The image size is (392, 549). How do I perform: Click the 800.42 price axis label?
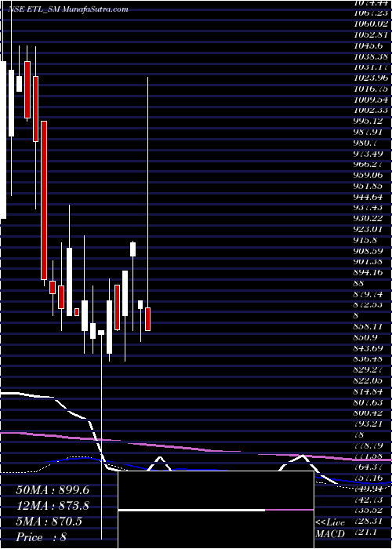coord(368,413)
